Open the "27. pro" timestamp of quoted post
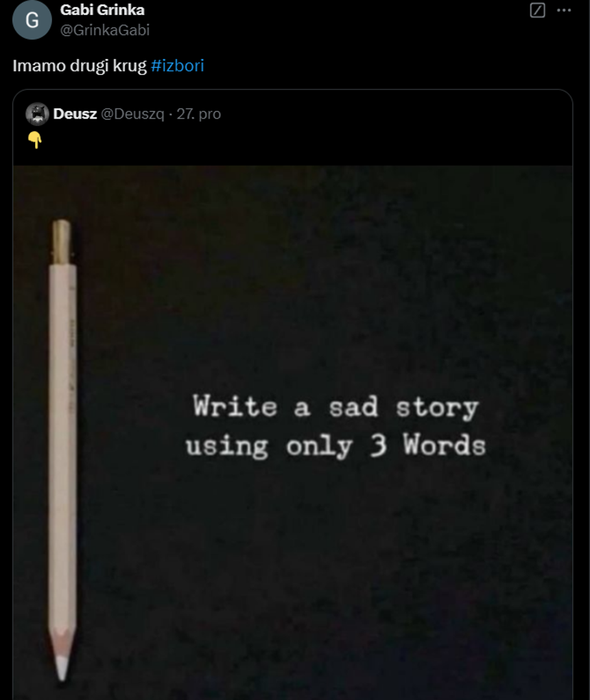590x700 pixels. pos(199,114)
